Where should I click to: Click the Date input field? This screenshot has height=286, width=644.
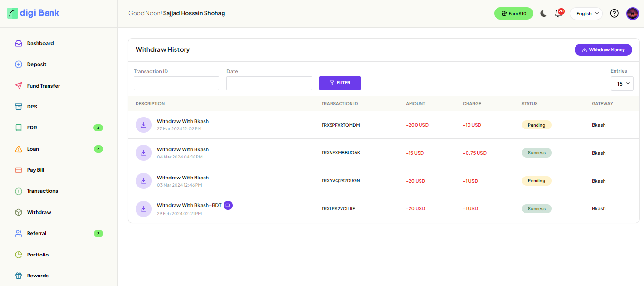point(269,83)
